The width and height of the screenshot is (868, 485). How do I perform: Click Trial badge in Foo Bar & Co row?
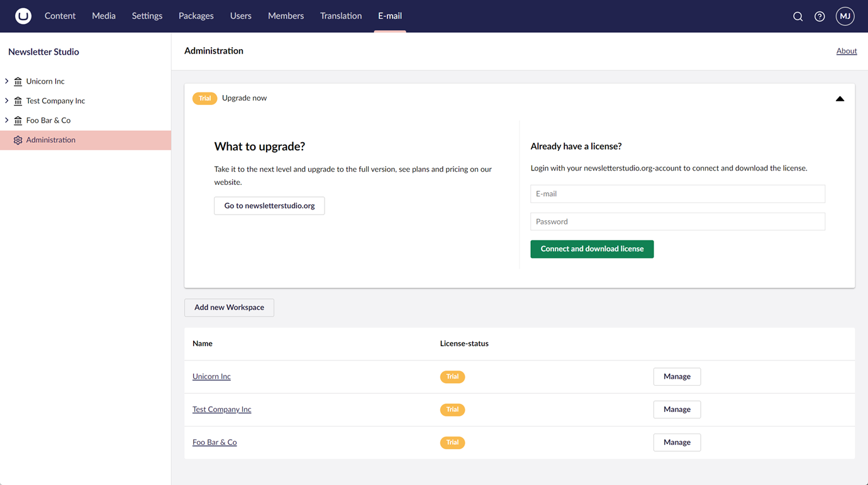pyautogui.click(x=452, y=442)
